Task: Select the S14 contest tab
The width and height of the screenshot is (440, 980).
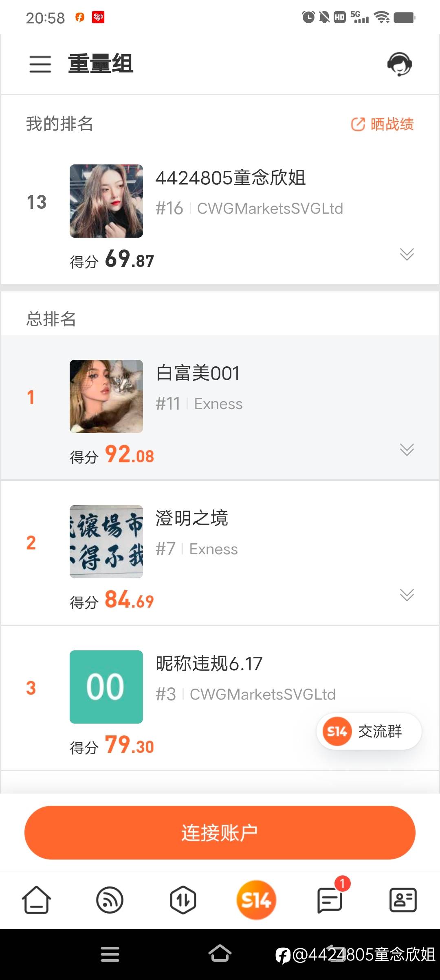Action: tap(256, 900)
